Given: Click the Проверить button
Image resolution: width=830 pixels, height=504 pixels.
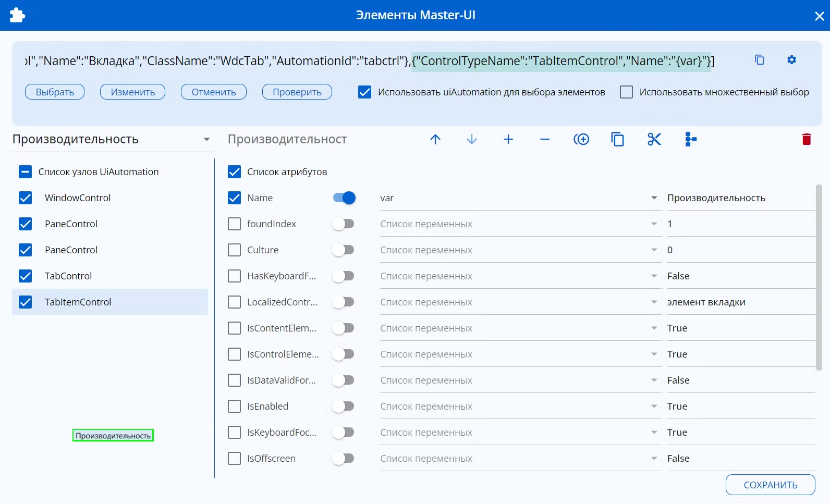Looking at the screenshot, I should pos(297,92).
